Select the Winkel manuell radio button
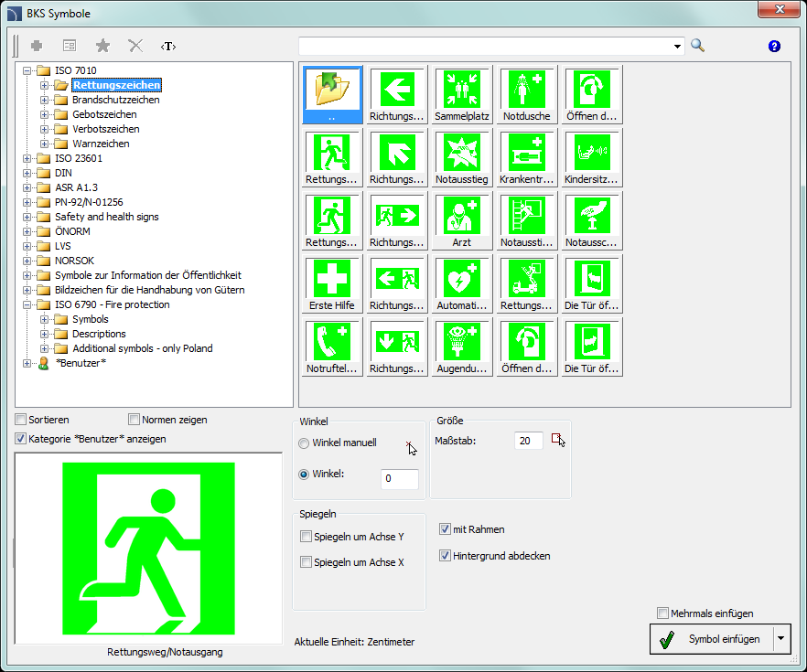807x672 pixels. [305, 443]
